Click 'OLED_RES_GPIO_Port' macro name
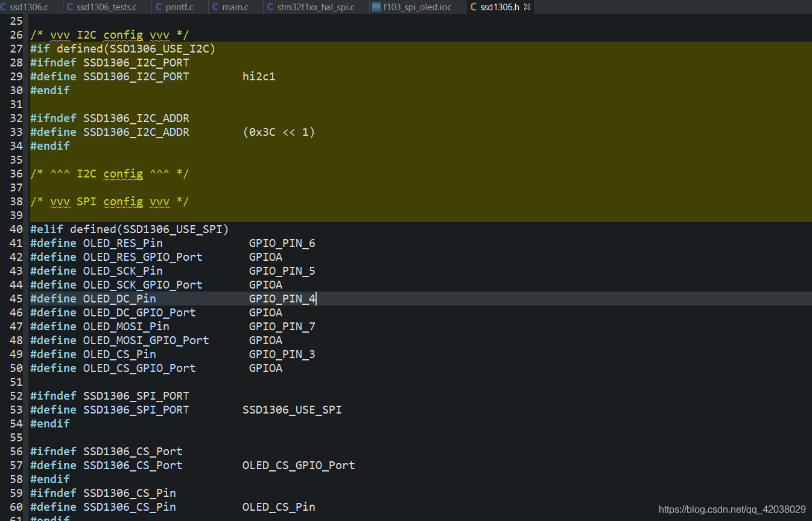Image resolution: width=812 pixels, height=521 pixels. point(143,257)
